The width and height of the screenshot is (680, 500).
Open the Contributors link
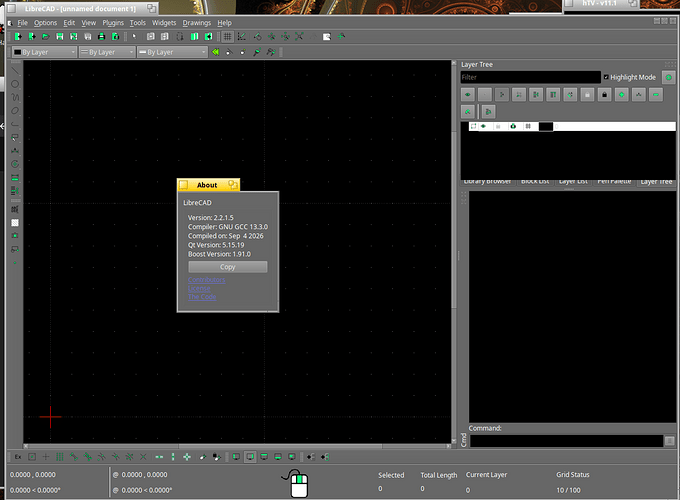click(206, 280)
